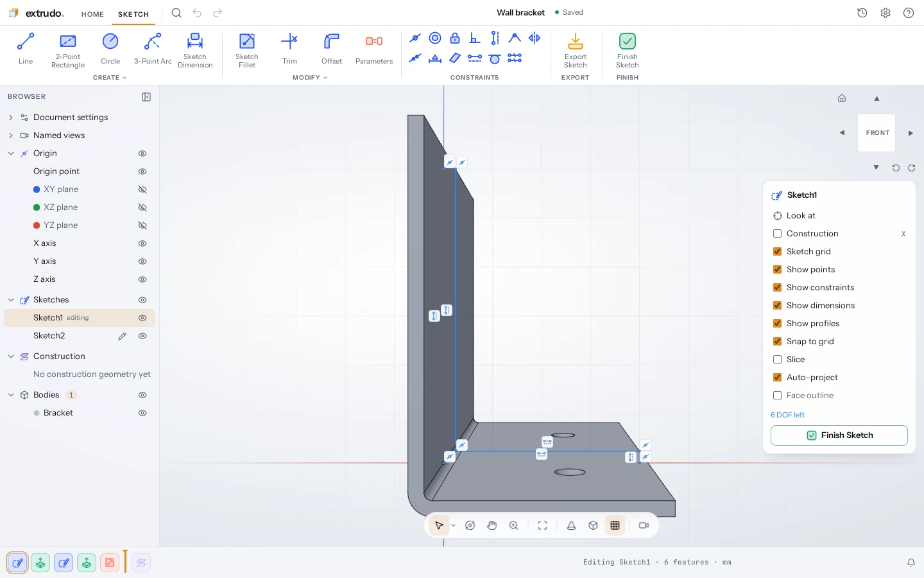This screenshot has height=578, width=924.
Task: Toggle the grid display in viewport toolbar
Action: click(615, 525)
